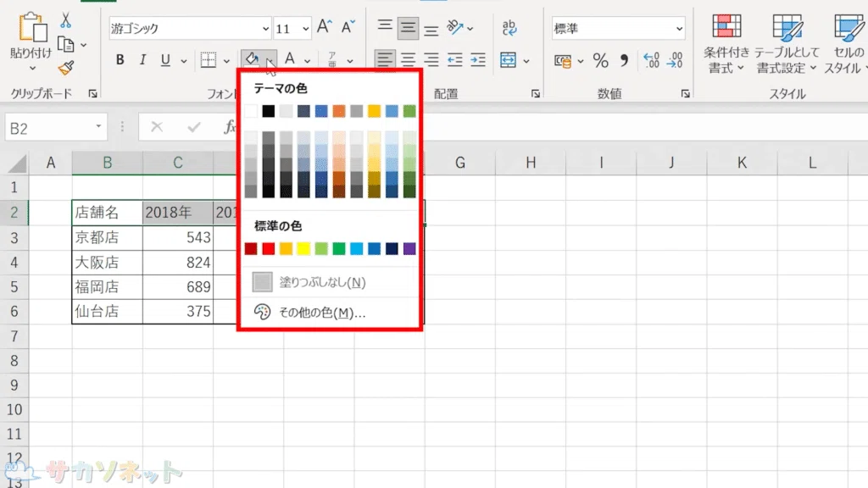Pick the standard red color swatch
The width and height of the screenshot is (868, 488).
pos(269,248)
